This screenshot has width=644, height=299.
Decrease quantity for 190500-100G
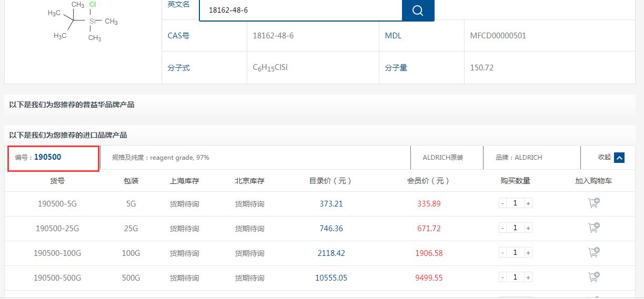(503, 253)
